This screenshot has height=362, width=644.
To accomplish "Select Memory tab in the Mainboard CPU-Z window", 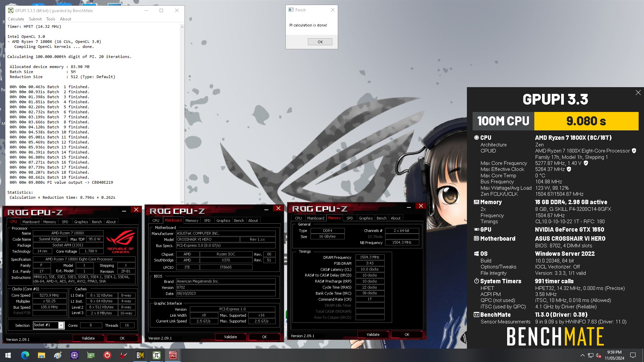I will 192,221.
